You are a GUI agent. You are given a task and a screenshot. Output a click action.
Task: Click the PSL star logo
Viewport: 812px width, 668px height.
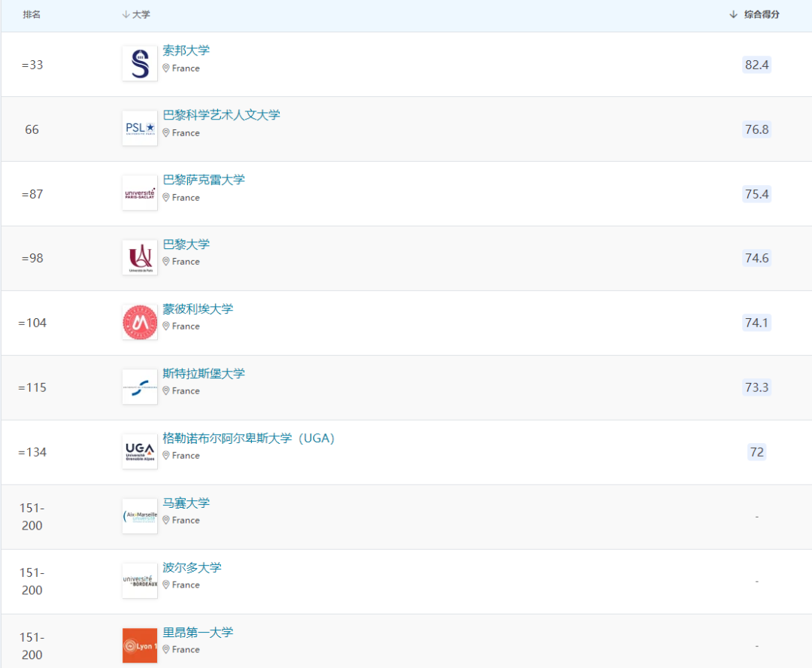[139, 128]
